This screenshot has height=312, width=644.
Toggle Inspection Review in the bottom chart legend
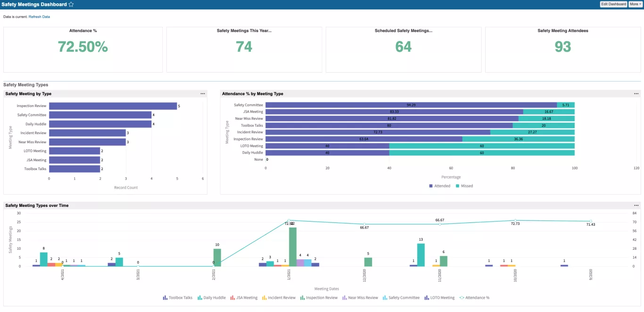pyautogui.click(x=319, y=298)
